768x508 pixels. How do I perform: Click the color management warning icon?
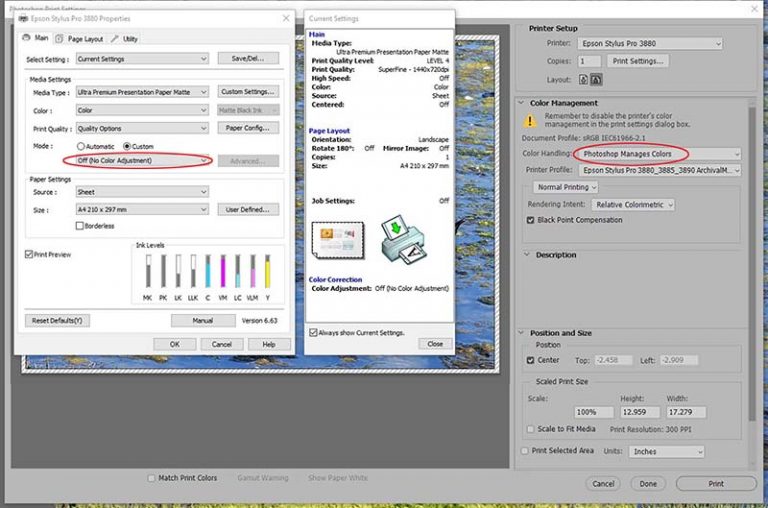pos(529,121)
